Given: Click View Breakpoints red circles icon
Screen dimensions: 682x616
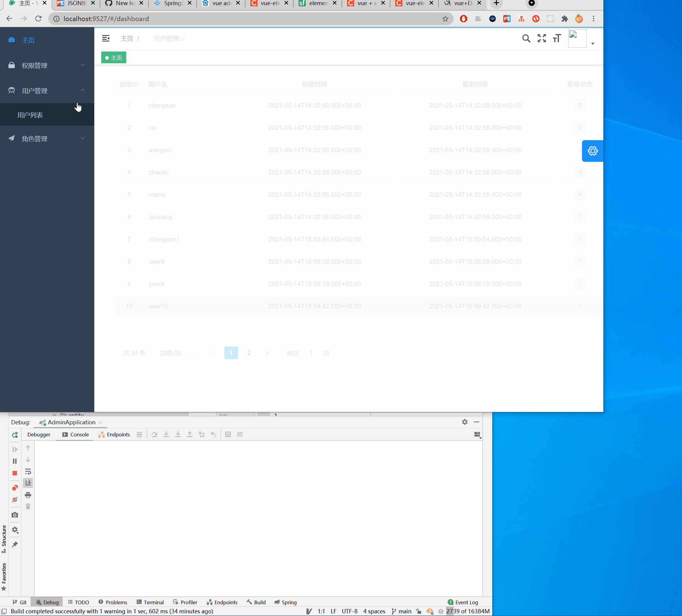Looking at the screenshot, I should pos(15,488).
